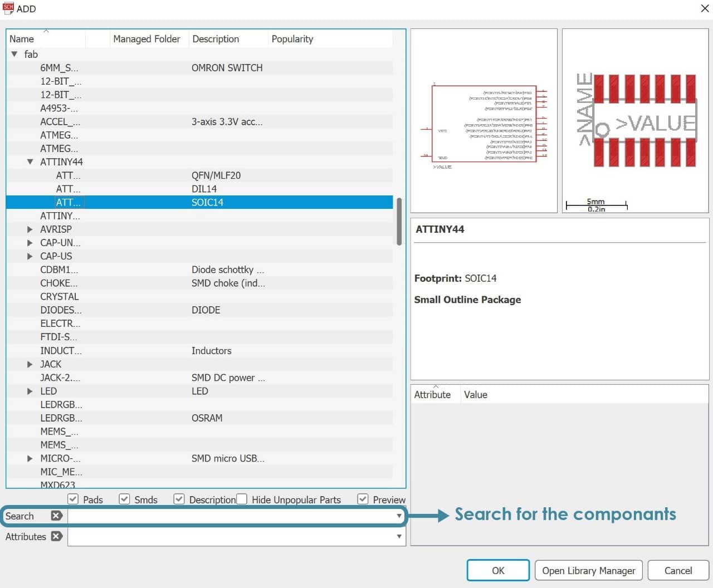Select the 6MM_S... OMRON SWITCH row
Viewport: 713px width, 588px height.
199,68
